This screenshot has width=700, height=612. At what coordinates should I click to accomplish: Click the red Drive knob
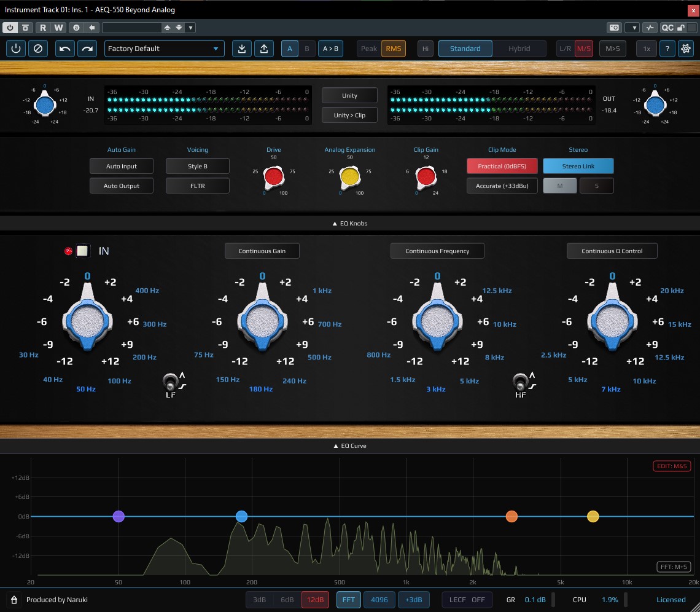pos(274,176)
